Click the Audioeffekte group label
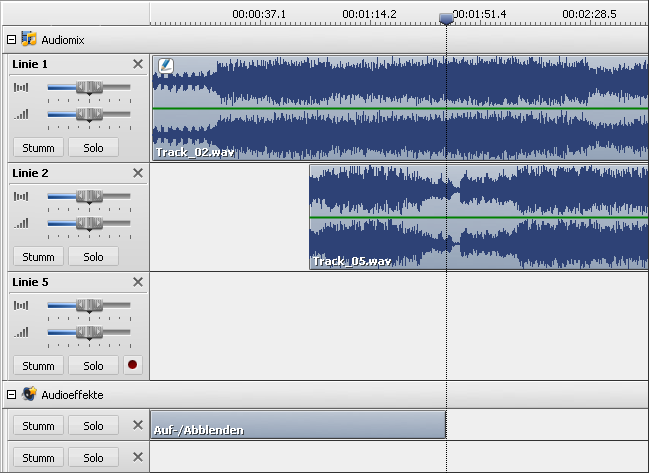 pyautogui.click(x=72, y=395)
